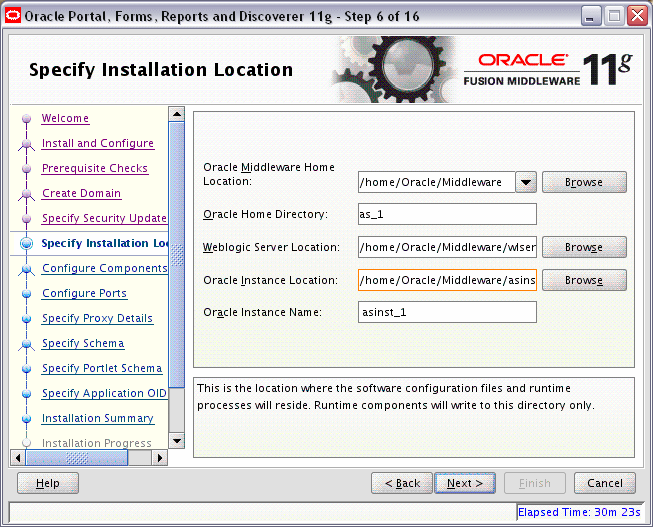
Task: Go to the Configure Components step
Action: 105,268
